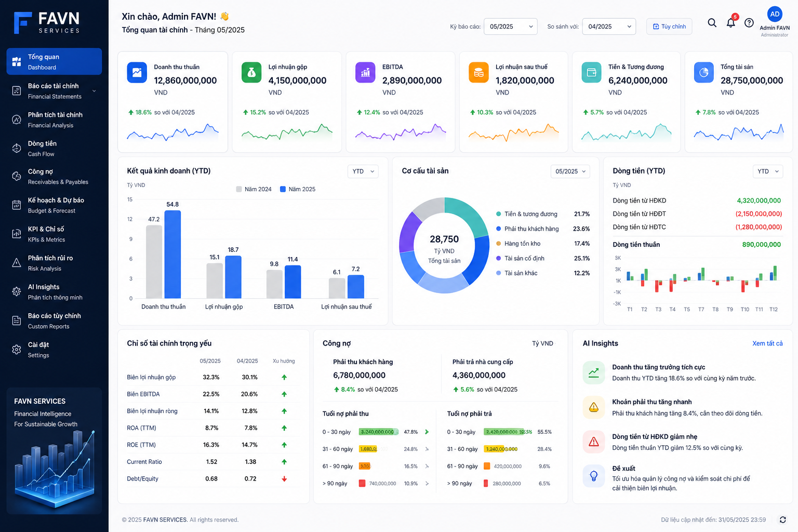Screen dimensions: 798x532
Task: Open the YTD dropdown in Kết quả kinh doanh
Action: coord(363,171)
